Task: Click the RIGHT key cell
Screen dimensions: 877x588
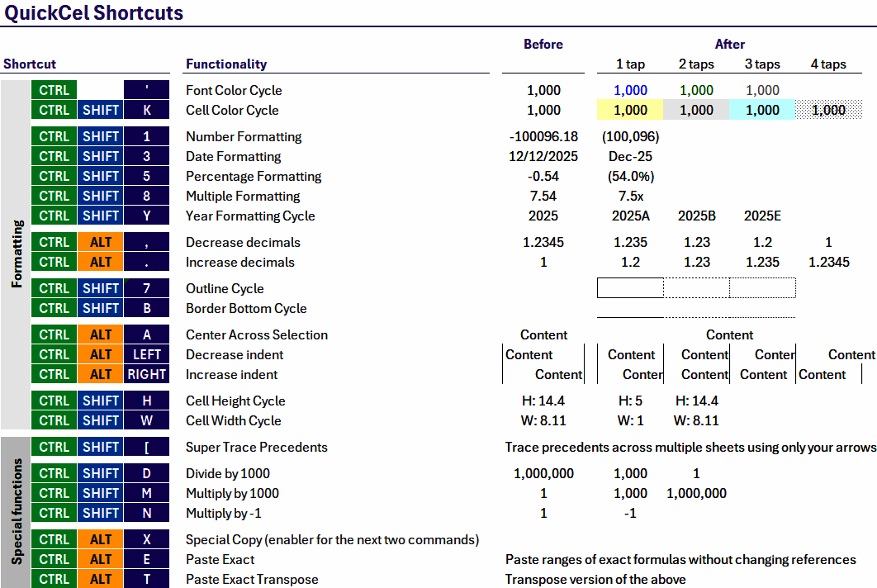Action: tap(146, 374)
